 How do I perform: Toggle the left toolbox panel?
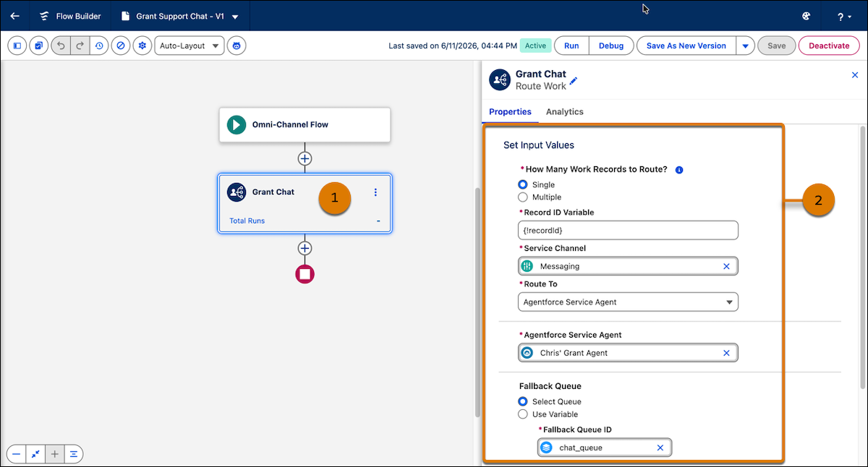click(17, 46)
